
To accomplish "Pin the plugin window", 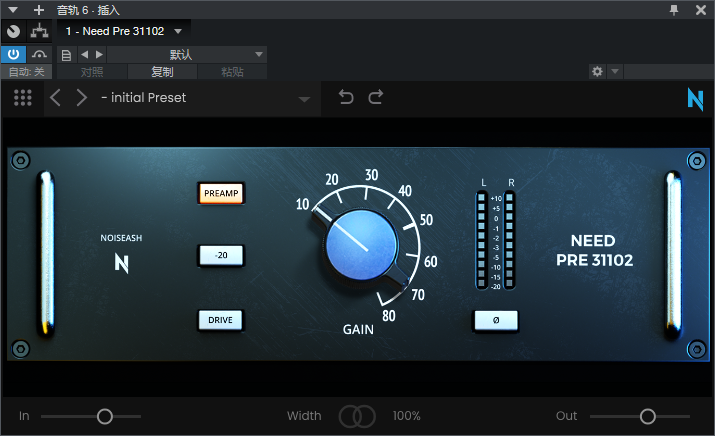I will pyautogui.click(x=674, y=10).
